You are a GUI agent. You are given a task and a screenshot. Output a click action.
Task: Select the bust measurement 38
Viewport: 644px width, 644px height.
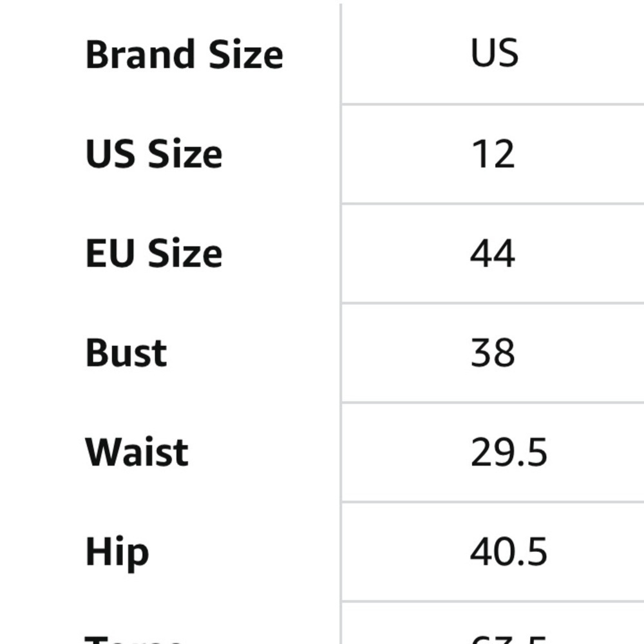point(493,352)
